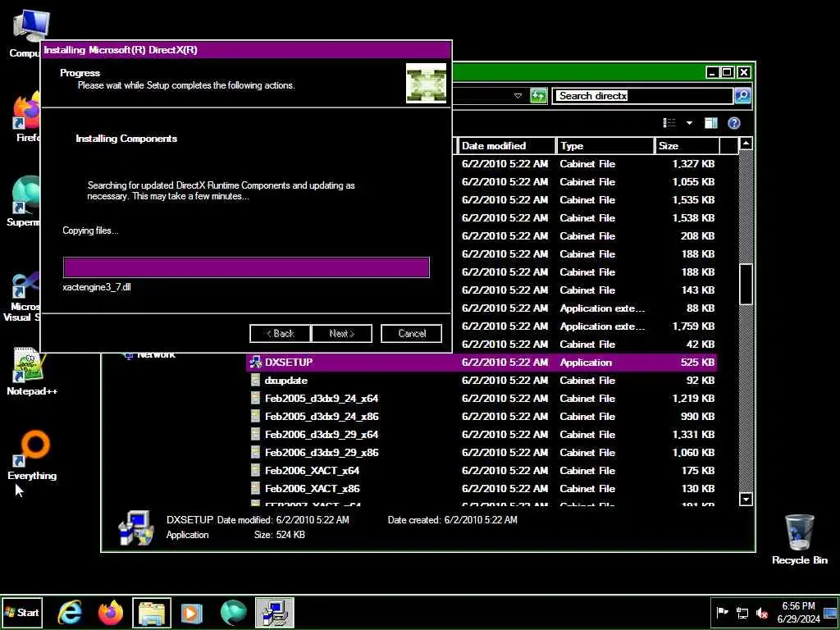
Task: Refresh the Explorer address bar
Action: pos(538,96)
